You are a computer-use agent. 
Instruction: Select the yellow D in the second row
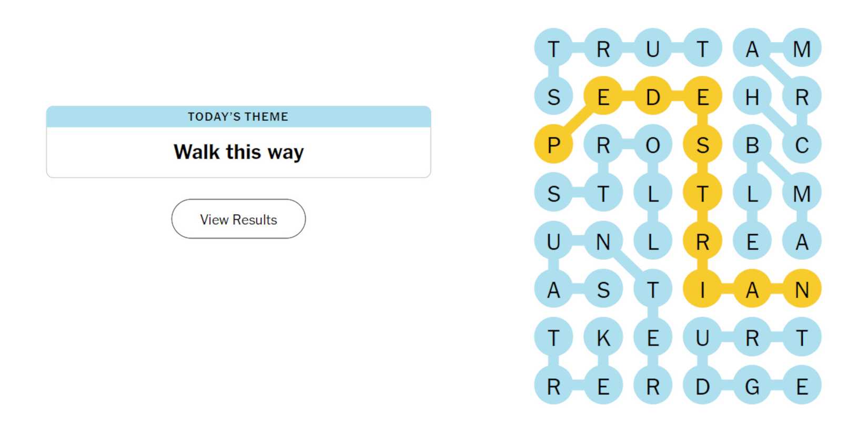[x=653, y=96]
